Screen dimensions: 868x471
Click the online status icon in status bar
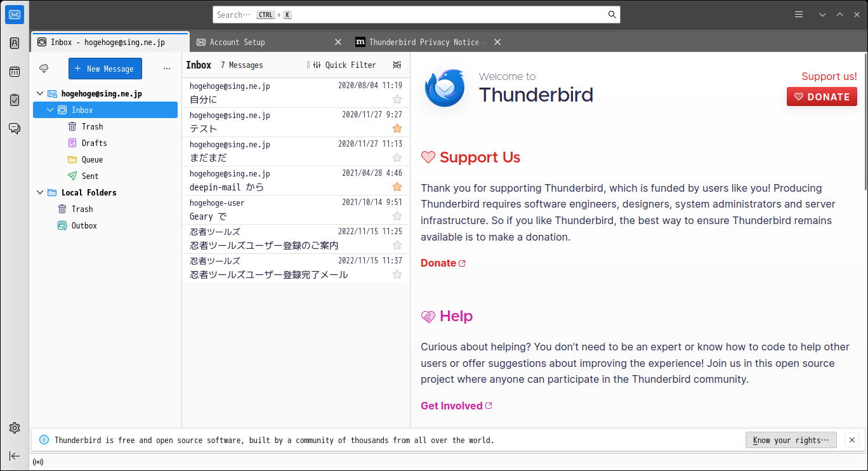(38, 461)
